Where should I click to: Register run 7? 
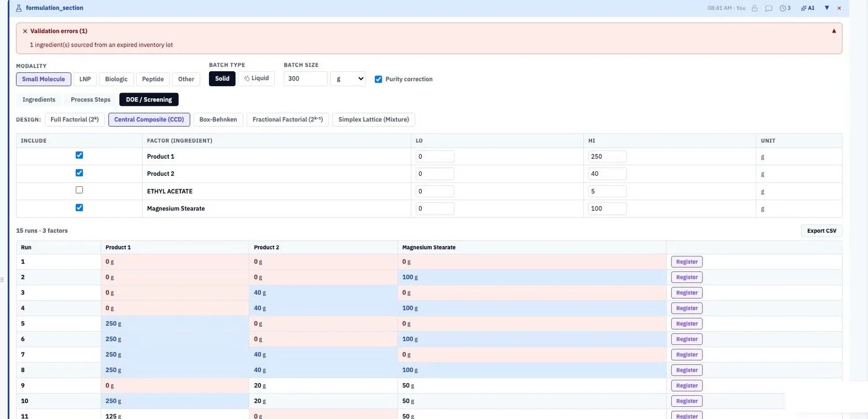pyautogui.click(x=687, y=355)
